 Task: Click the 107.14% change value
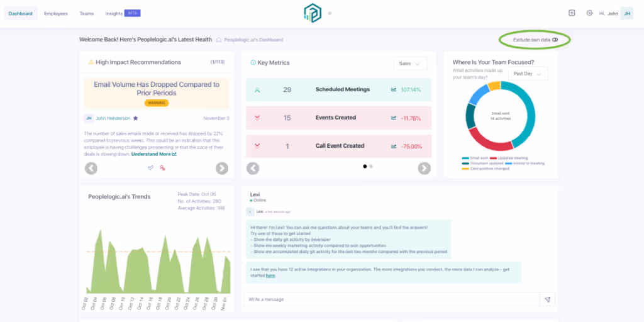click(411, 89)
